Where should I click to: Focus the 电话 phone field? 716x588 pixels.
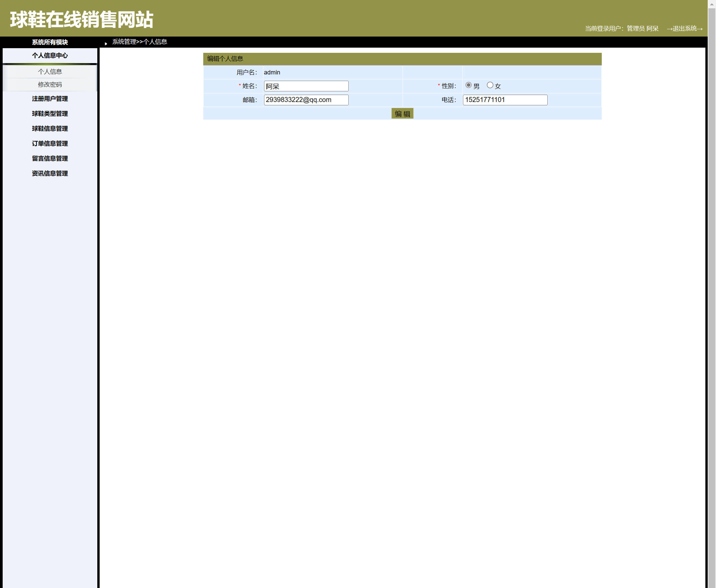pos(504,100)
